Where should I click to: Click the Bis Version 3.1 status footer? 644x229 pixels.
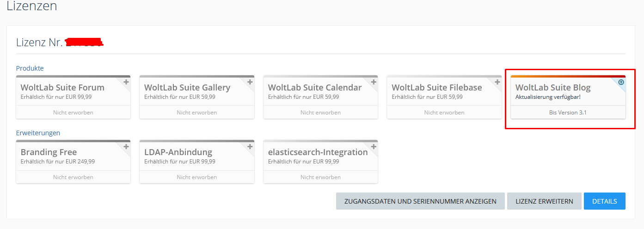(568, 112)
